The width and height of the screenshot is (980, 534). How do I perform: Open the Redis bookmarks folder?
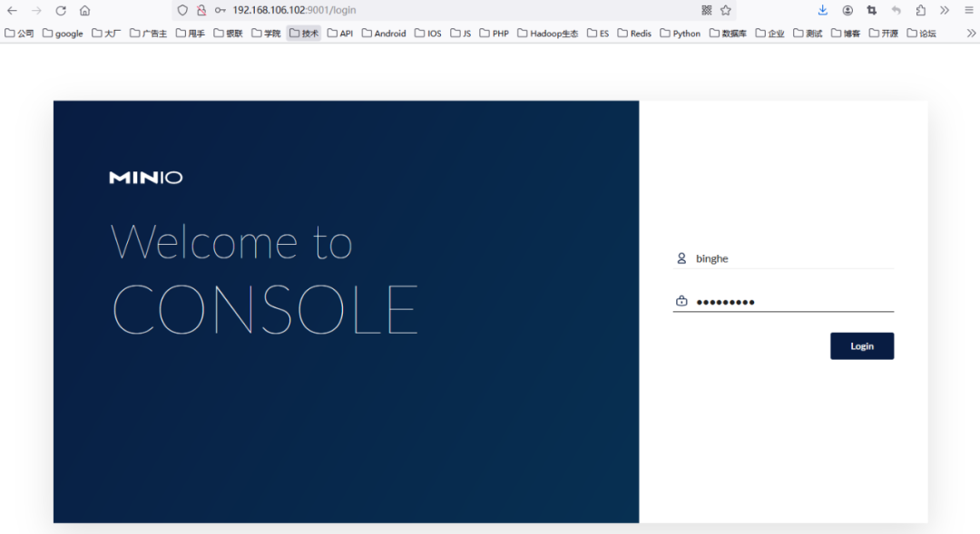(x=634, y=34)
